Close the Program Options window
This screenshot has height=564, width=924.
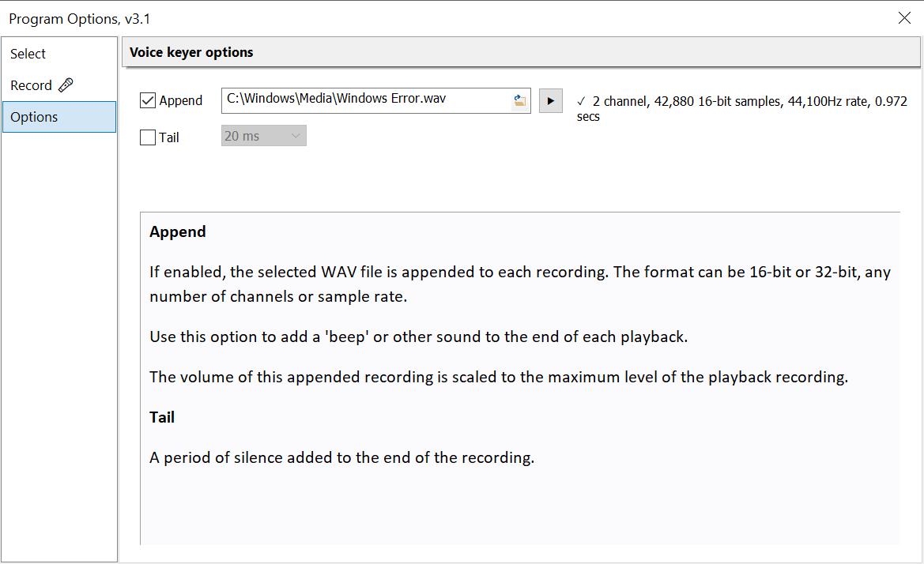904,18
